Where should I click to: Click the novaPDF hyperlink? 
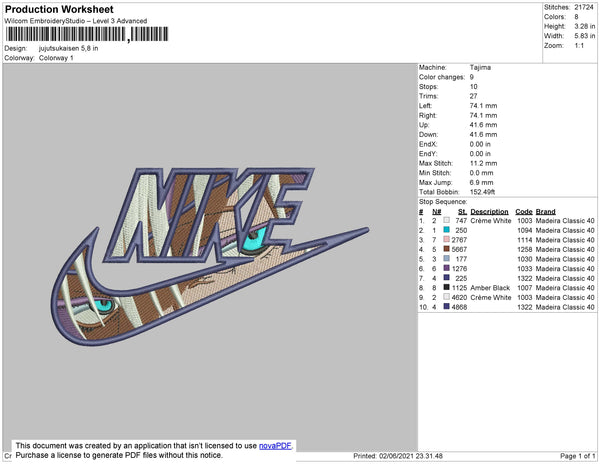[x=275, y=446]
